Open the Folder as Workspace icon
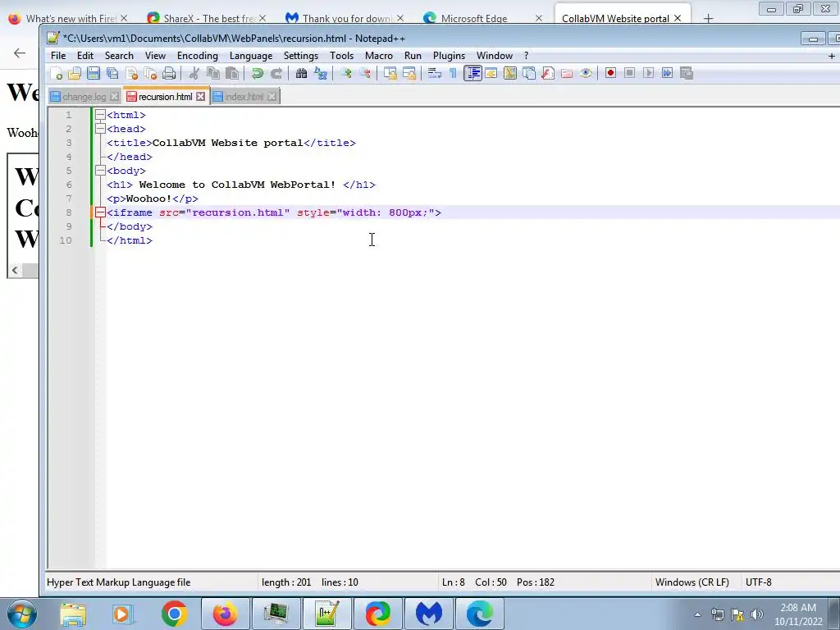The image size is (840, 630). tap(567, 73)
